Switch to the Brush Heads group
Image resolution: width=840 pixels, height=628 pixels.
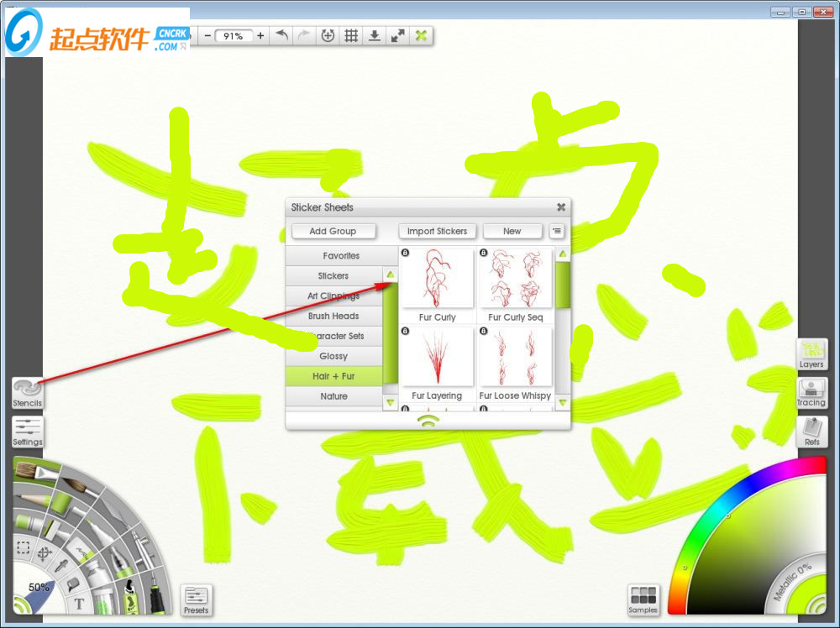tap(333, 316)
